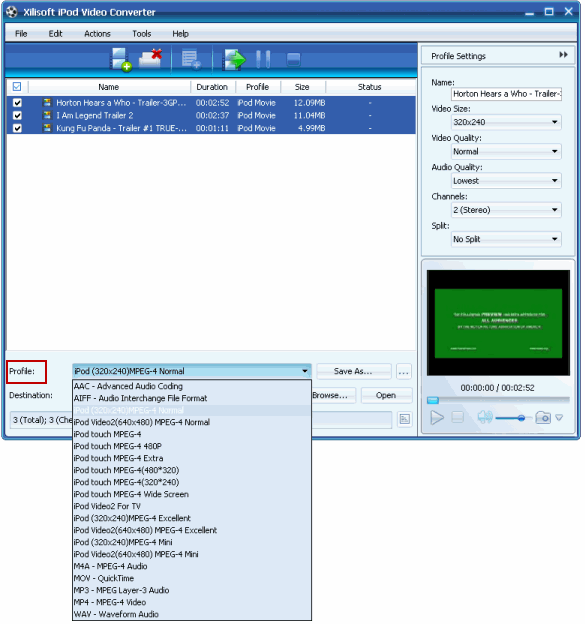Screen dimensions: 585x624
Task: Open the log icon beside status bar
Action: pos(404,419)
